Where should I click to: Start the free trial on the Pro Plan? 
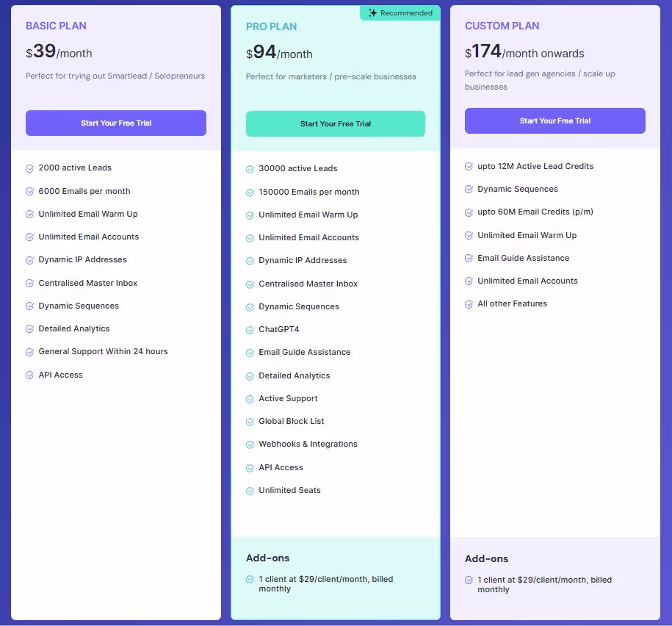335,124
